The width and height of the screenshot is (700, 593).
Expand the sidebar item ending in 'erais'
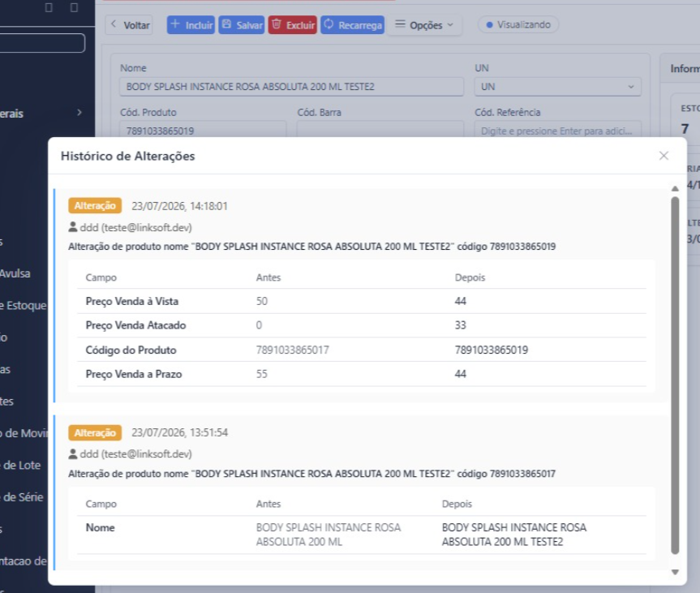[x=41, y=114]
